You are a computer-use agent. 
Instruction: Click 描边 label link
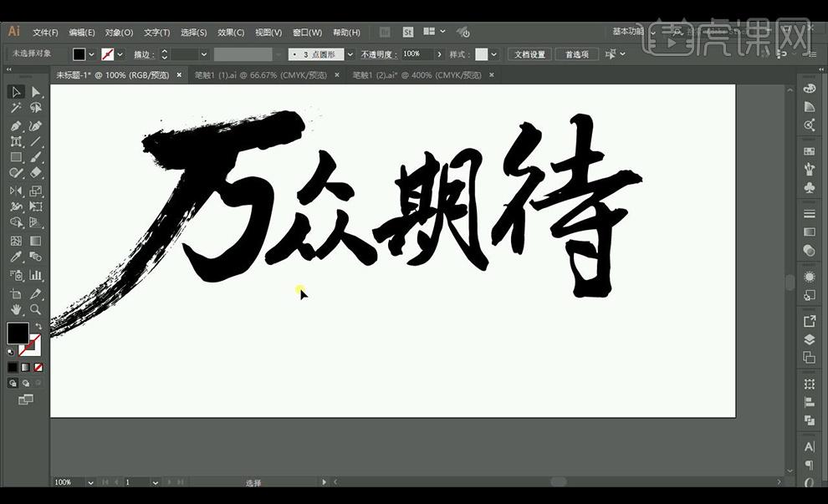click(144, 54)
